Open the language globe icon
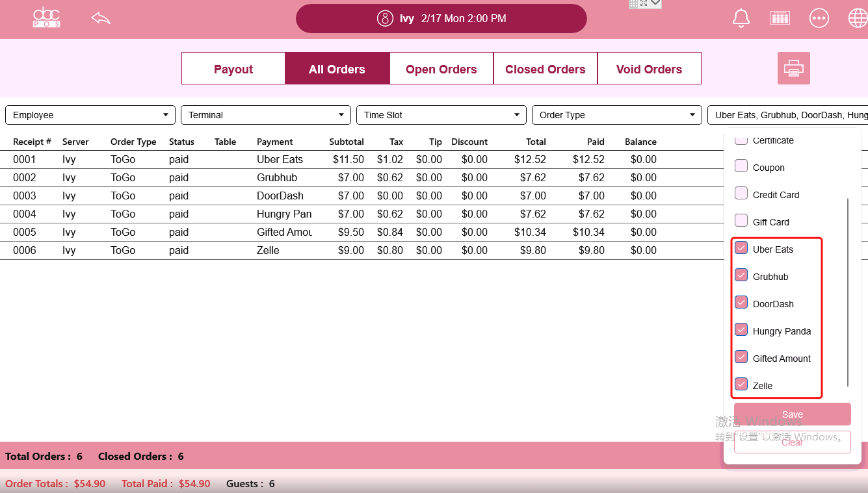This screenshot has width=868, height=493. pos(858,18)
